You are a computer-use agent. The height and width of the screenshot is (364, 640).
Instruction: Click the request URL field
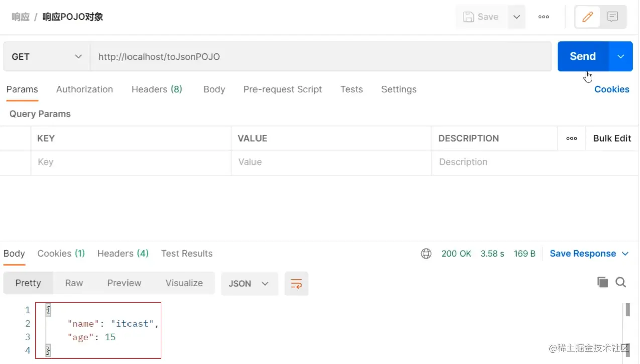click(x=321, y=57)
